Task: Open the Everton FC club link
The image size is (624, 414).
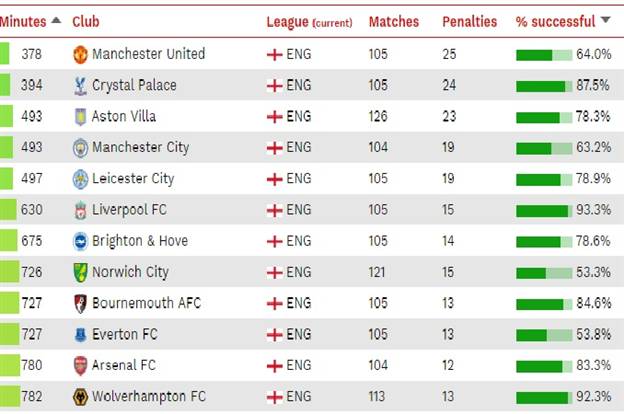Action: [125, 335]
